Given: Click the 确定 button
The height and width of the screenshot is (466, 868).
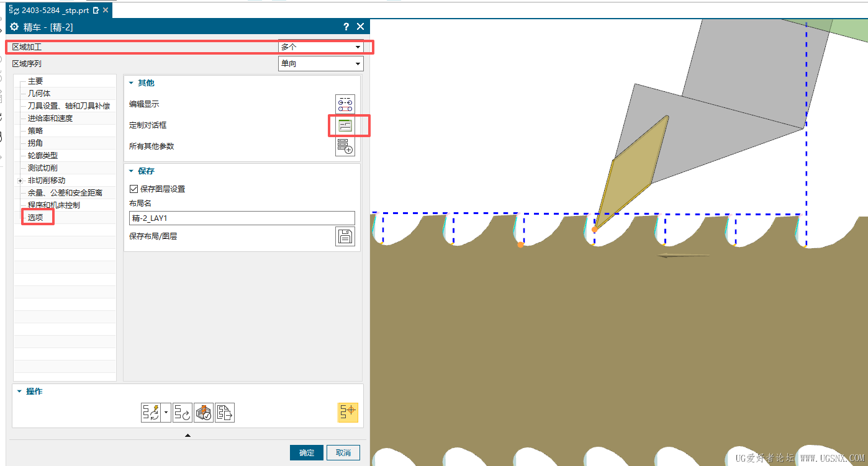Looking at the screenshot, I should point(307,453).
